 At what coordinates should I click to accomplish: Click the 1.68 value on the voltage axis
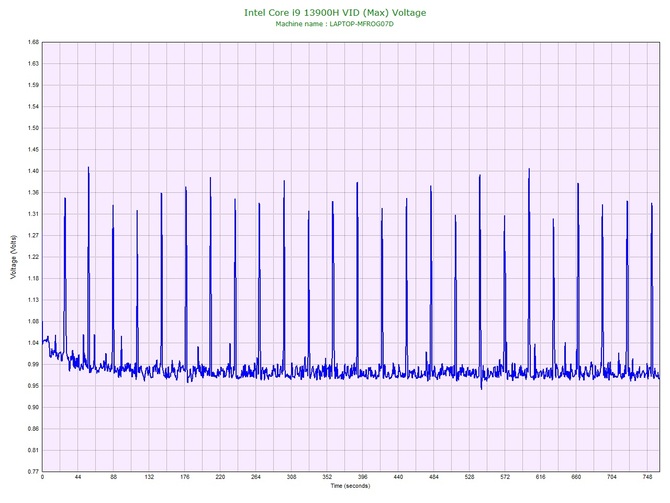coord(33,43)
